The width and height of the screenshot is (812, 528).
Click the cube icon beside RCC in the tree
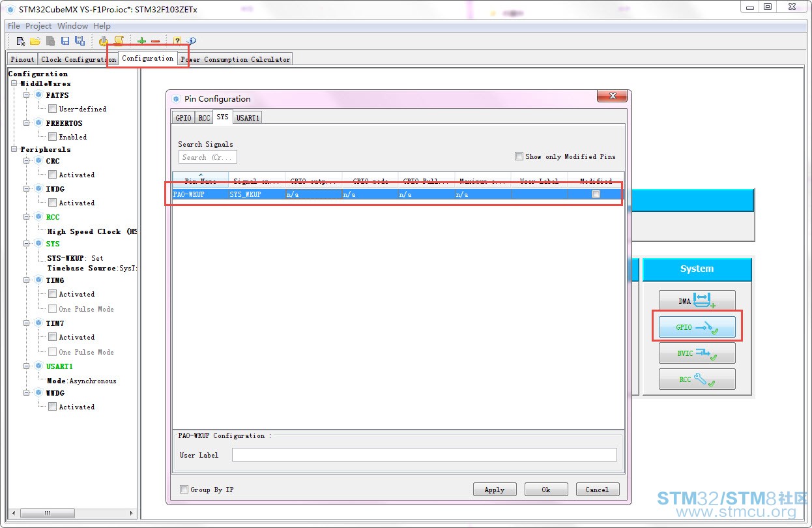point(38,217)
